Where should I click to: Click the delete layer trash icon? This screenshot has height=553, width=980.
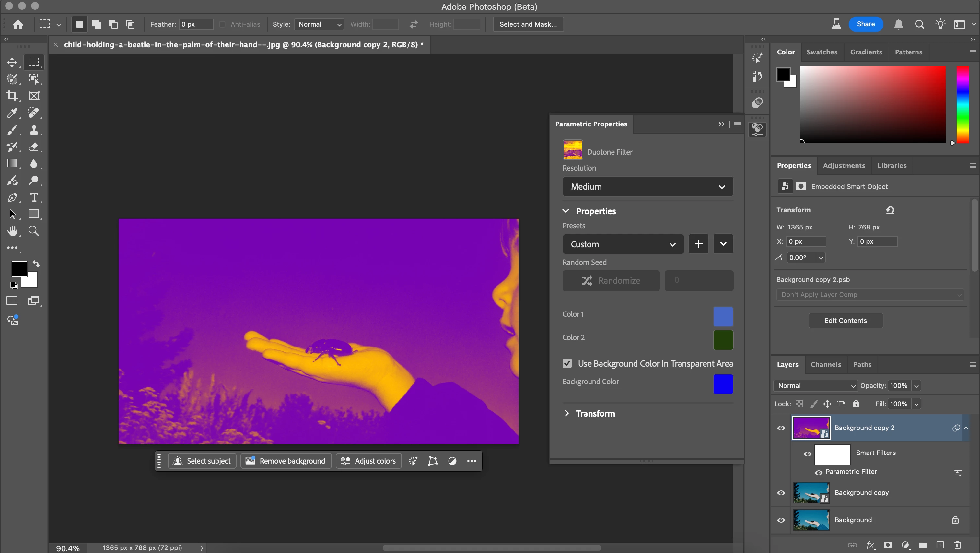pos(958,545)
